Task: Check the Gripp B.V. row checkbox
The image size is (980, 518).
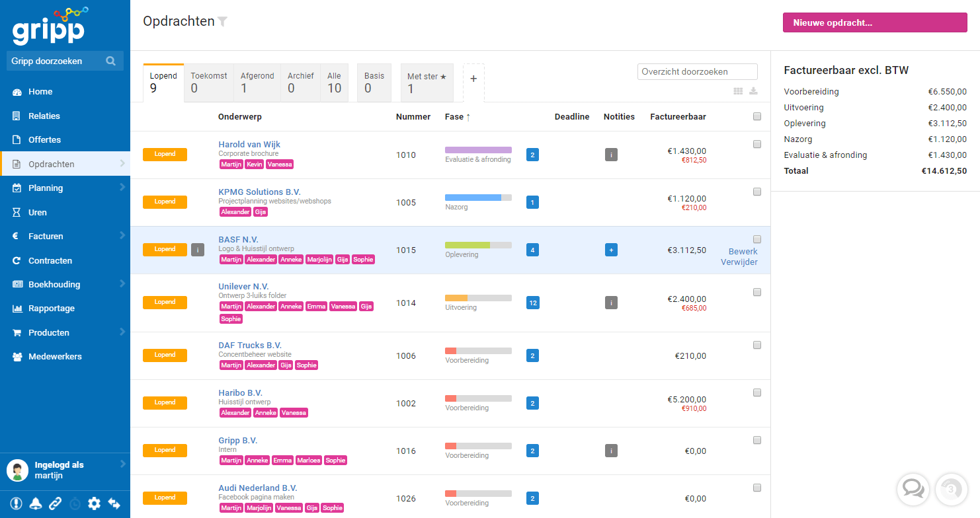Action: pos(757,440)
